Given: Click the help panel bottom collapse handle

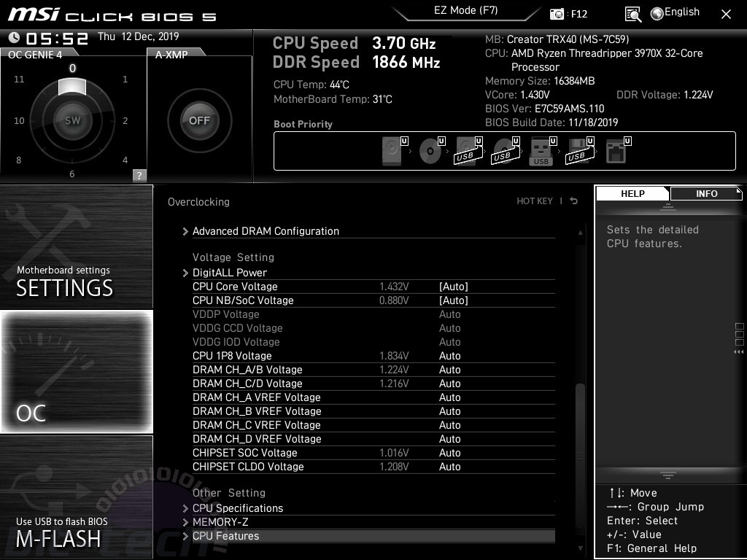Looking at the screenshot, I should (x=667, y=475).
